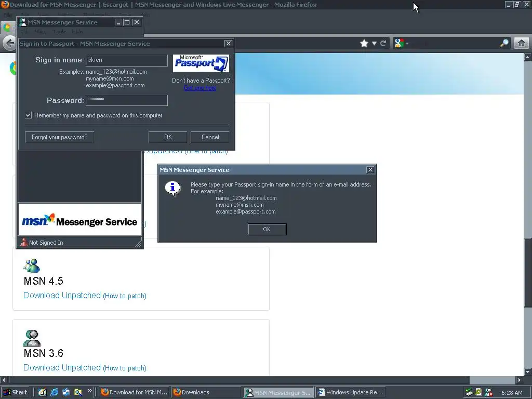Toggle Remember my name and password checkbox
This screenshot has height=399, width=532.
coord(29,115)
